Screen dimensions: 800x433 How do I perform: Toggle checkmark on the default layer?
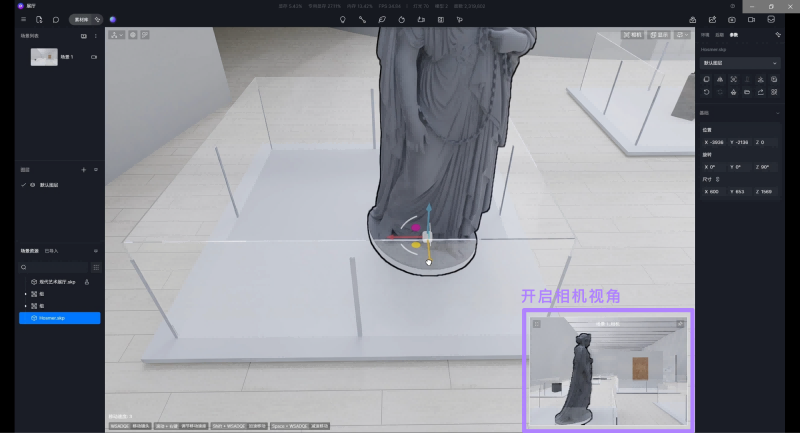(x=23, y=185)
